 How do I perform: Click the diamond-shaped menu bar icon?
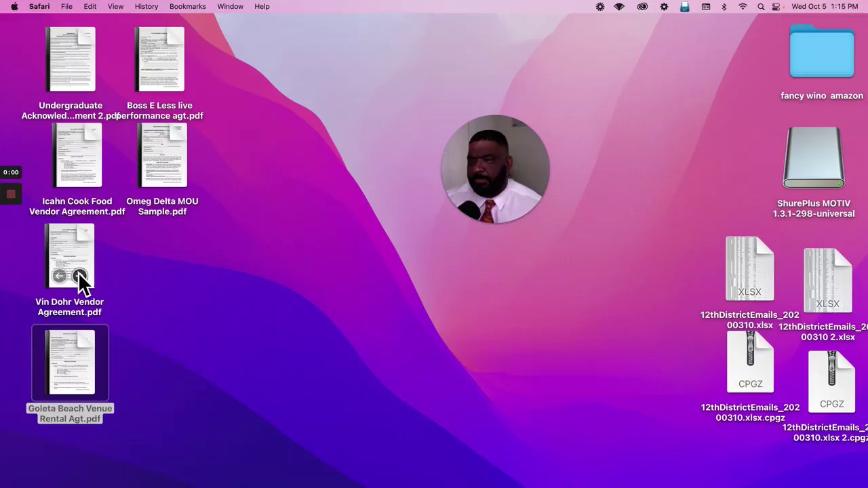coord(619,7)
